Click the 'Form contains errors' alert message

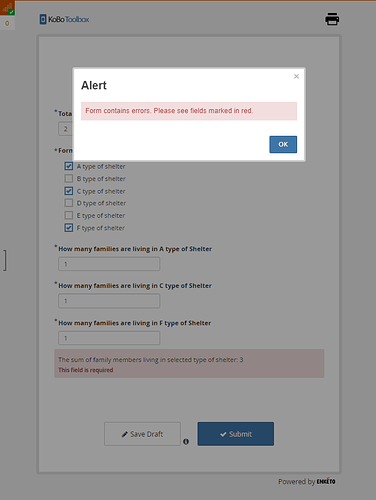(189, 111)
